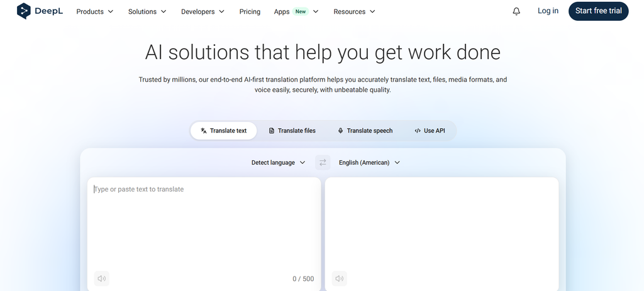Select the Translate text tab
This screenshot has width=644, height=291.
click(x=224, y=131)
